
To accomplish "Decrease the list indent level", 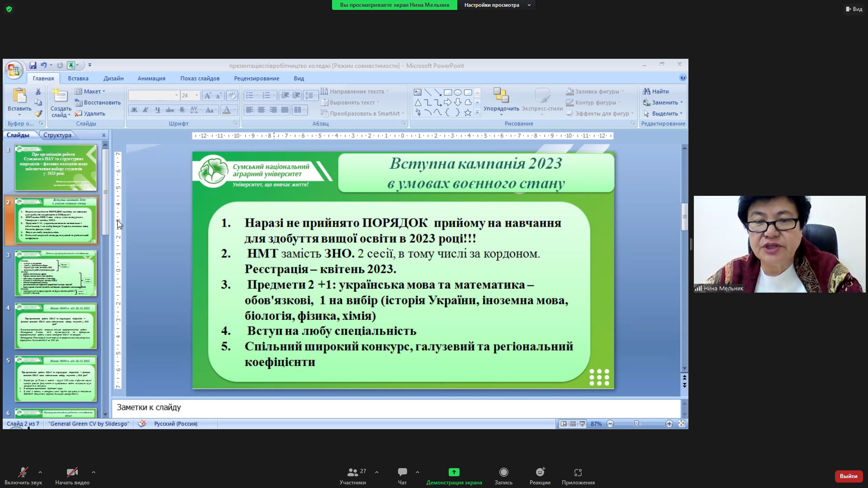I will (x=285, y=95).
